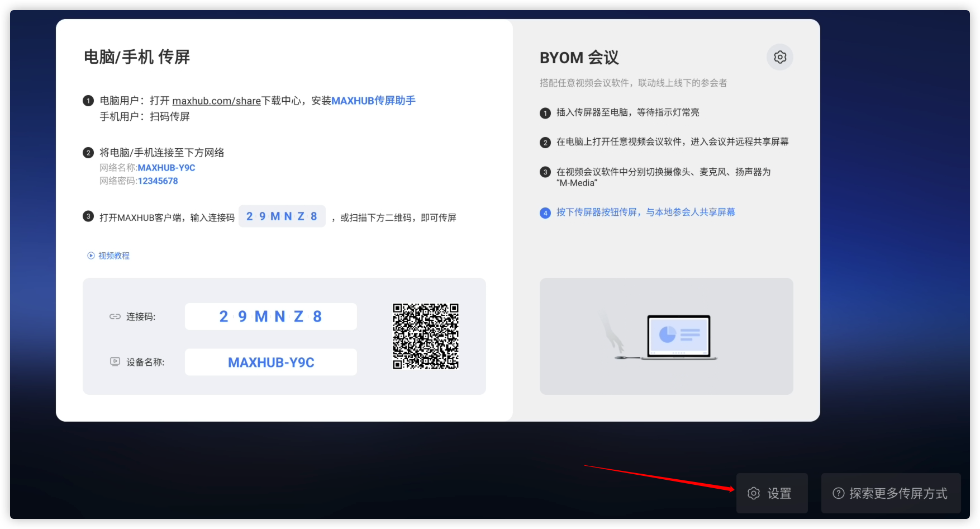Click the play icon beside 视频教程
Image resolution: width=980 pixels, height=529 pixels.
coord(91,256)
